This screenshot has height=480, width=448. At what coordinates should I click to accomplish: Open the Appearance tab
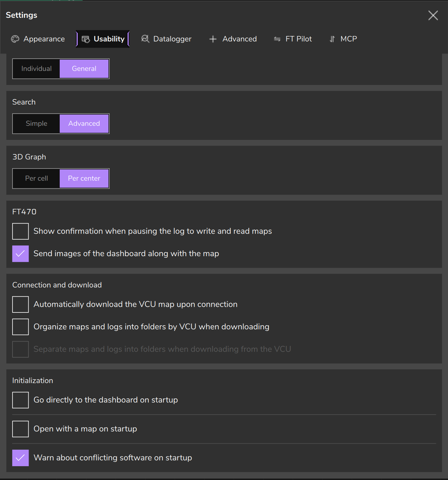[38, 39]
